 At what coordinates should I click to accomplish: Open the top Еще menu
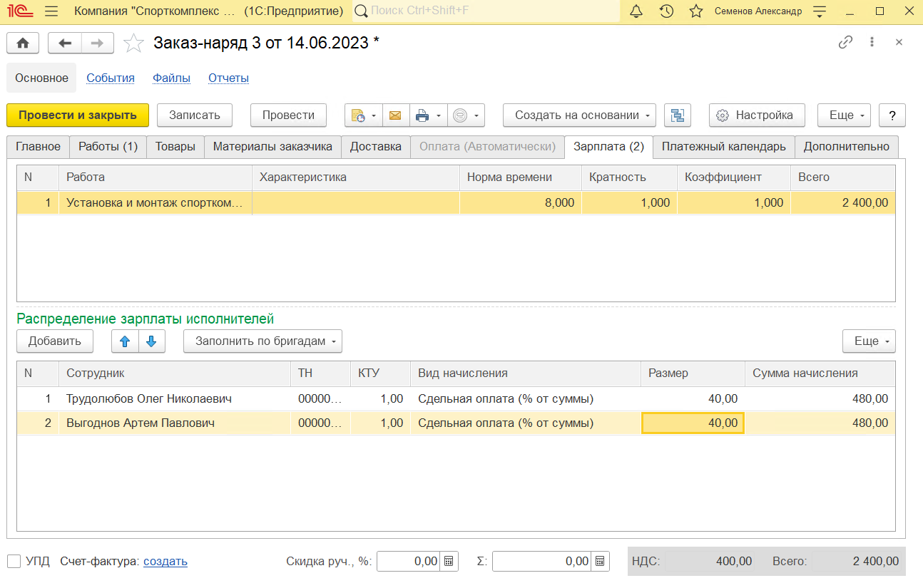coord(845,115)
